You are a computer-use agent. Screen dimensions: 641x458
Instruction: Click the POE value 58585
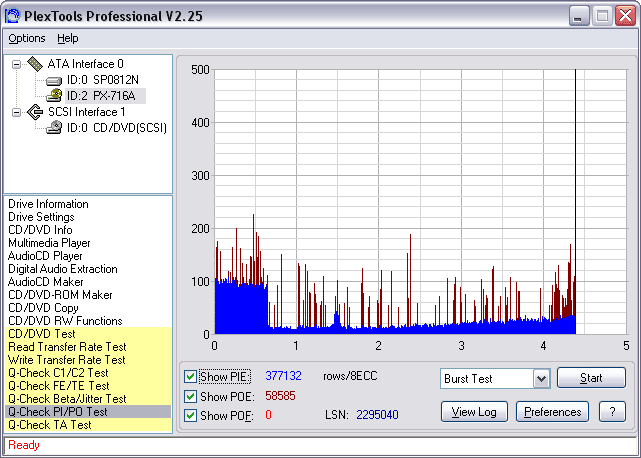(280, 396)
